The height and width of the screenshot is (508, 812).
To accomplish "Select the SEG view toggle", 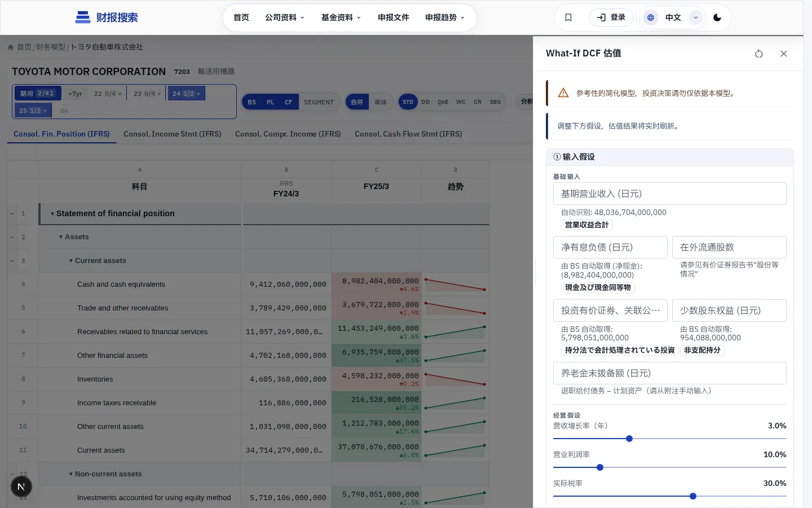I will [x=496, y=102].
